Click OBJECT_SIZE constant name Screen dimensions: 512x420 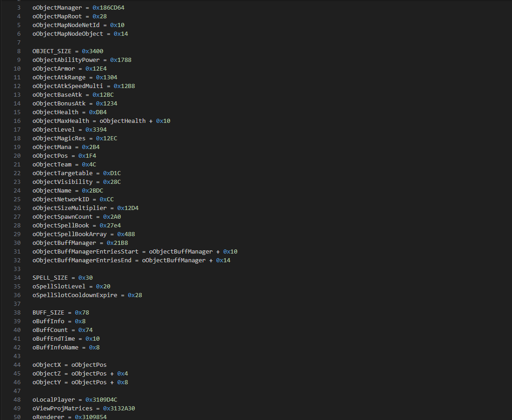pos(52,51)
